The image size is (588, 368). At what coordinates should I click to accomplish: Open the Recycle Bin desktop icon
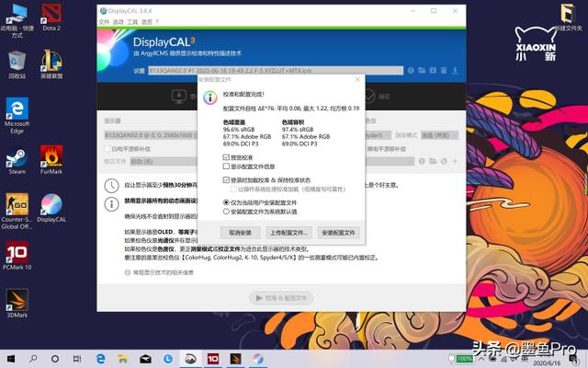(17, 64)
